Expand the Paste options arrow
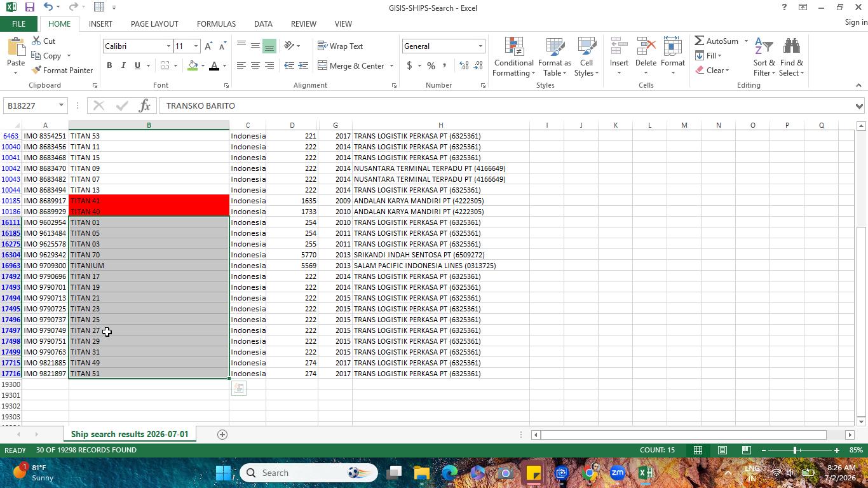Image resolution: width=868 pixels, height=488 pixels. (15, 72)
